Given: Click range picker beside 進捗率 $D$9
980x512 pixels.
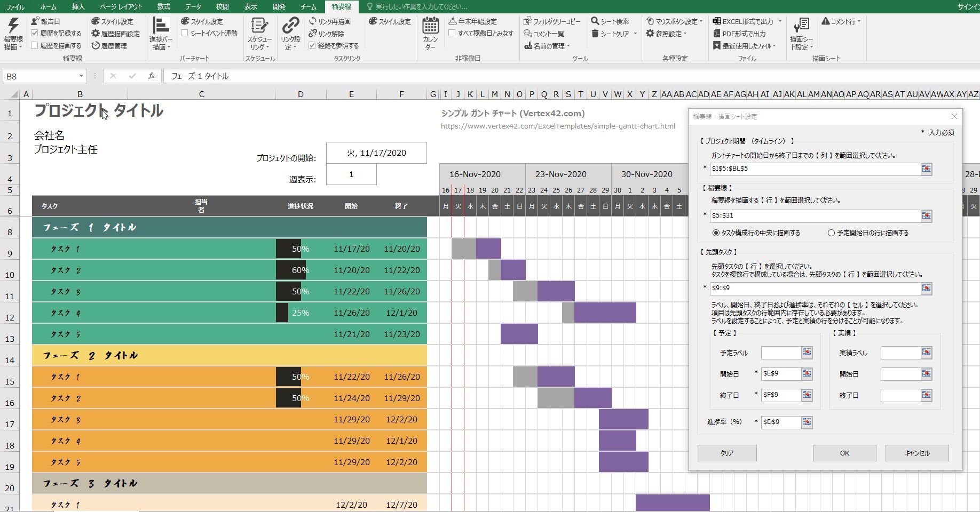Looking at the screenshot, I should coord(807,422).
